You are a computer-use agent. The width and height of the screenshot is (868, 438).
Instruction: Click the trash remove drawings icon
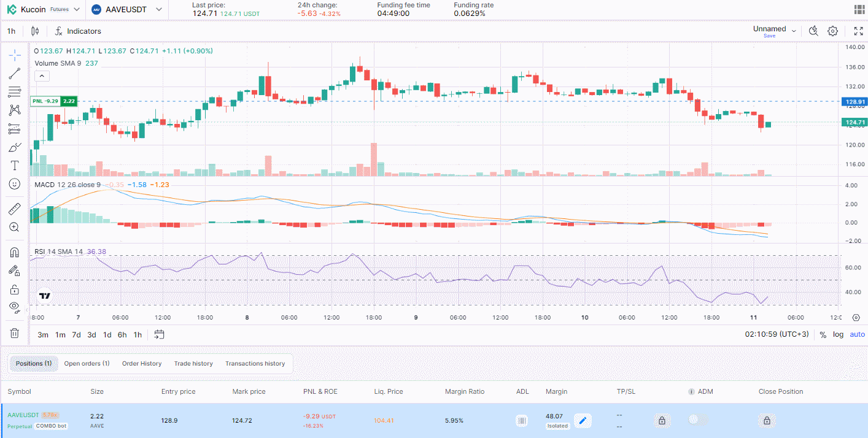click(15, 333)
